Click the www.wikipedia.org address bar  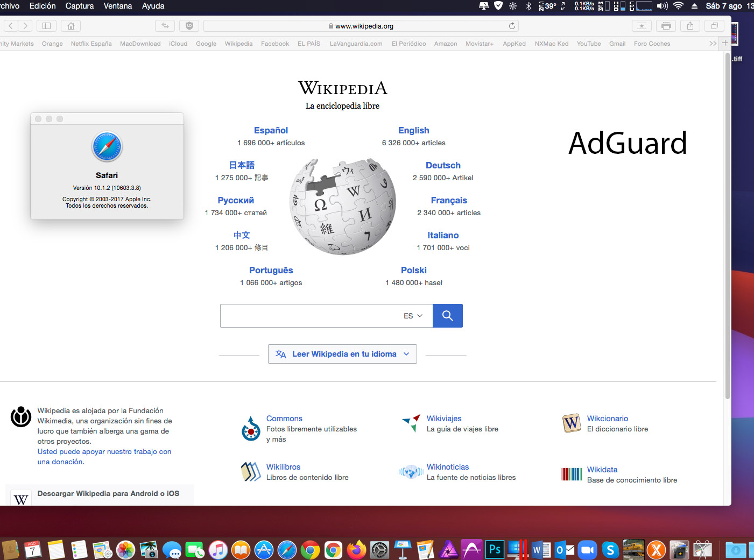tap(361, 26)
